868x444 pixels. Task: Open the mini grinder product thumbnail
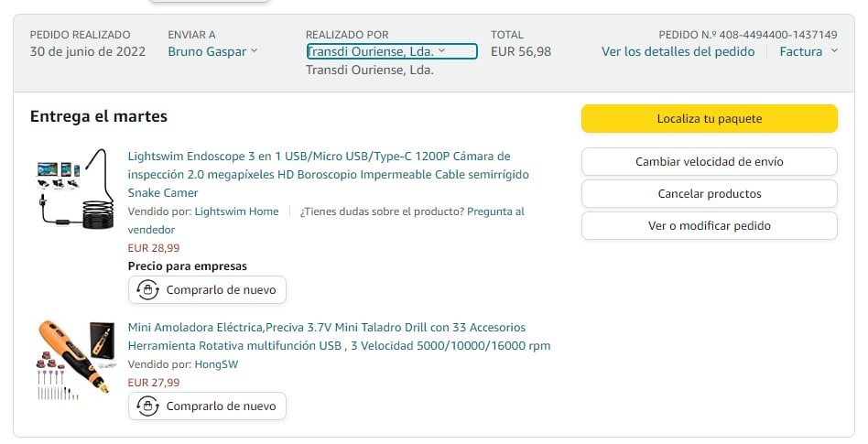pyautogui.click(x=75, y=359)
